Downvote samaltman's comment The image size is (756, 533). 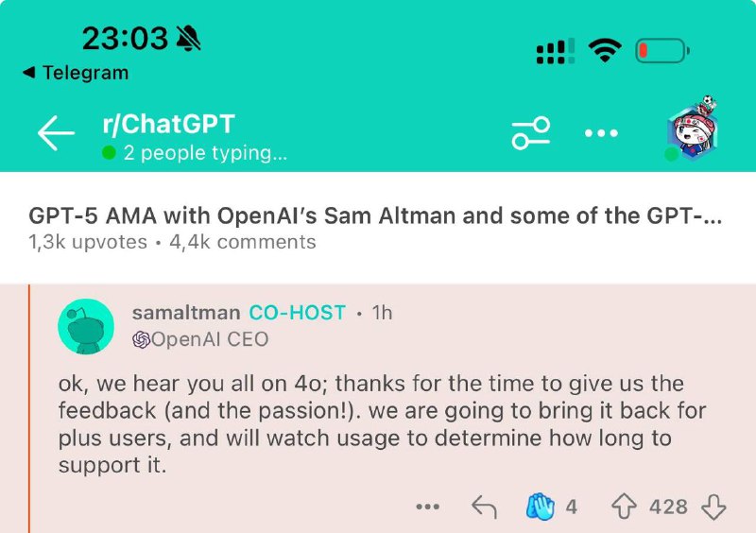tap(713, 507)
